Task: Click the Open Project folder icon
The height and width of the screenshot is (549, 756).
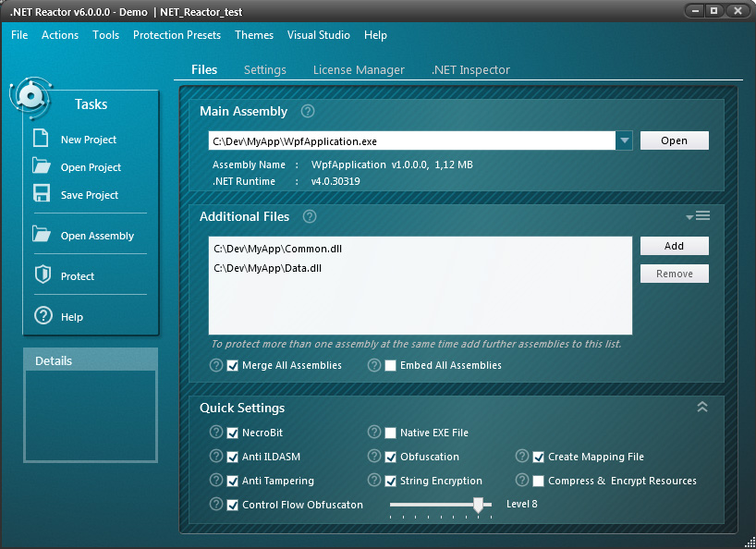Action: click(x=41, y=166)
